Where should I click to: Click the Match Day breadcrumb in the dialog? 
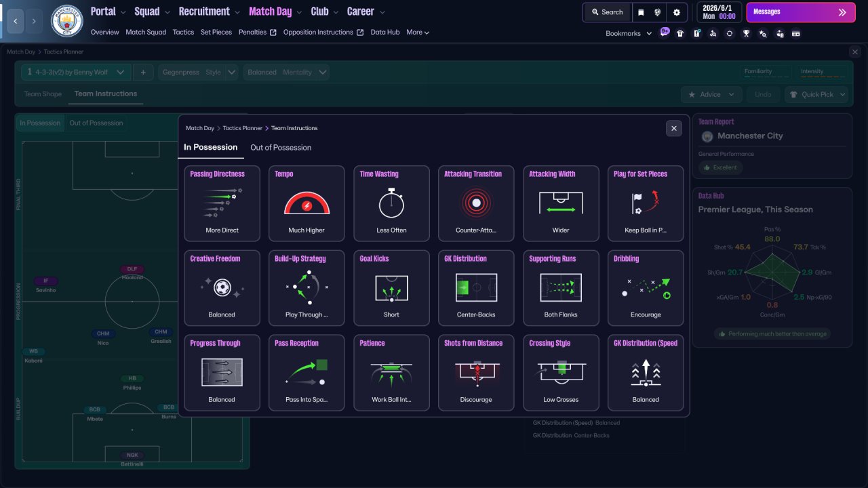(200, 128)
